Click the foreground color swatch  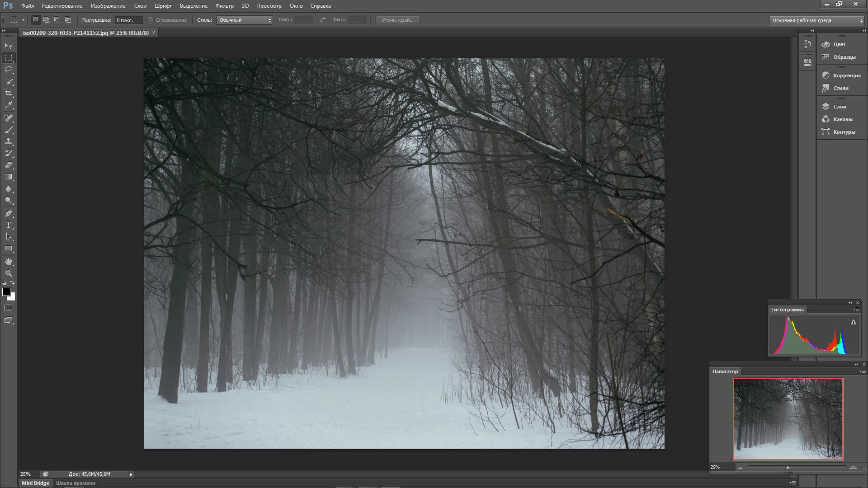6,292
